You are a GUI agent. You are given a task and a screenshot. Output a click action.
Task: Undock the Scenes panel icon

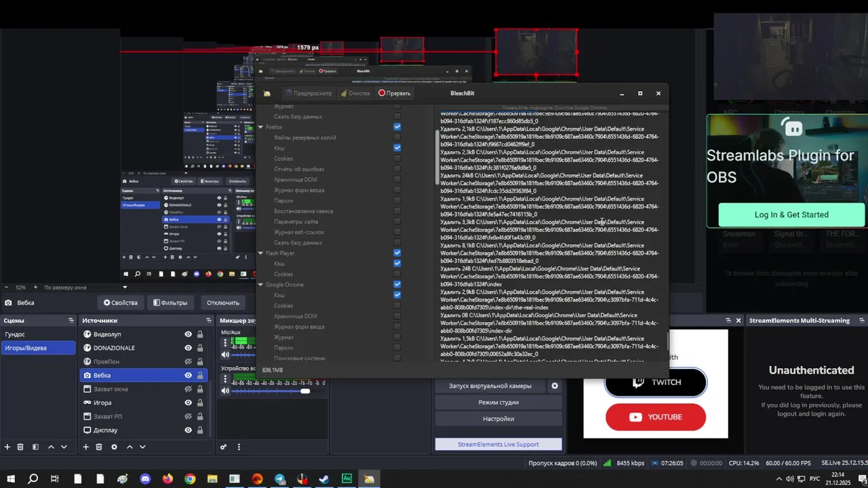71,321
